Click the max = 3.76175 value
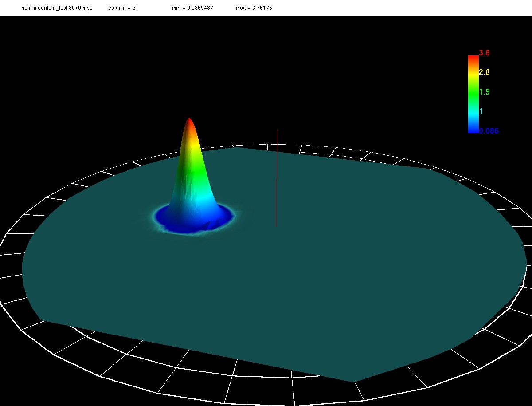The image size is (532, 406). [254, 8]
